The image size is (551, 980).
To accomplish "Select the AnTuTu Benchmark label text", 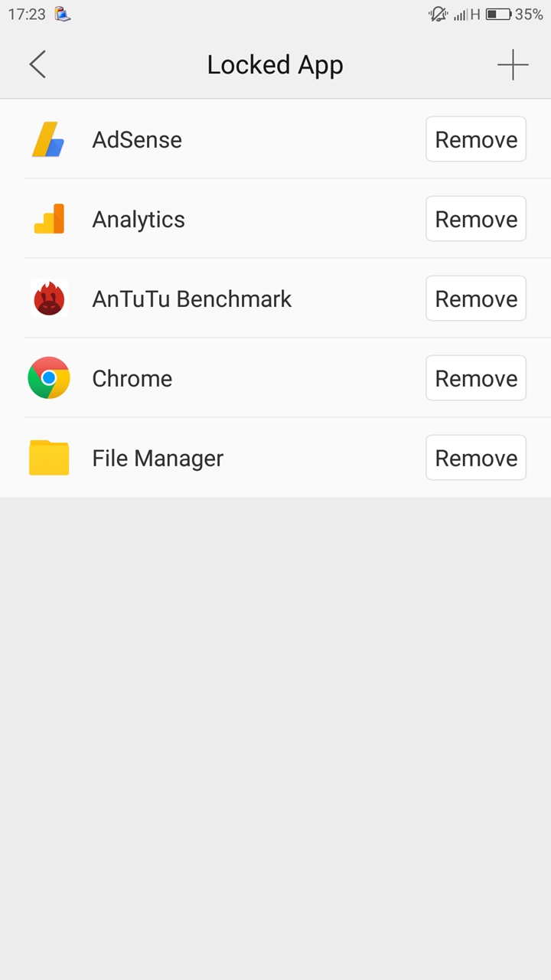I will 191,299.
